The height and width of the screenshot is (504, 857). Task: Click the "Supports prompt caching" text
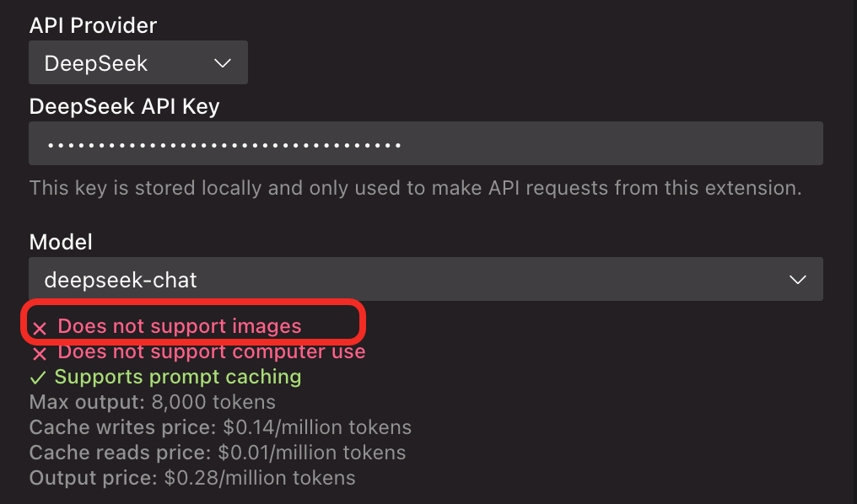[x=177, y=377]
